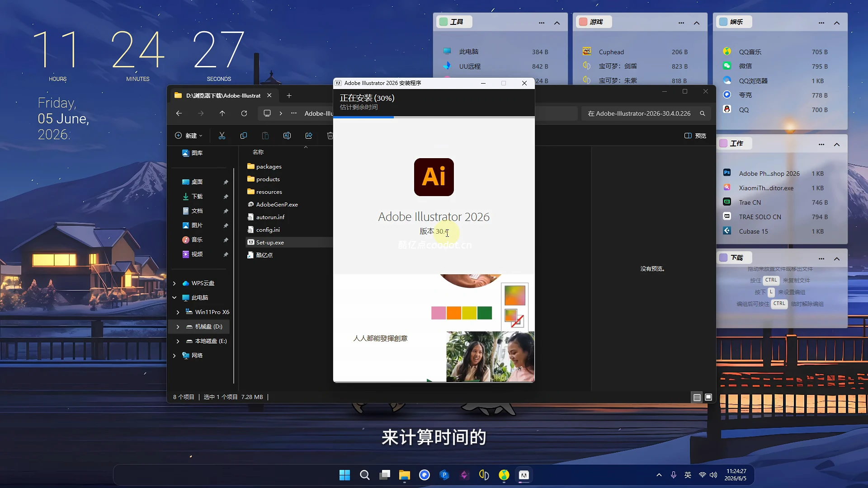Select AdobeGenP.exe in file list

tap(277, 205)
